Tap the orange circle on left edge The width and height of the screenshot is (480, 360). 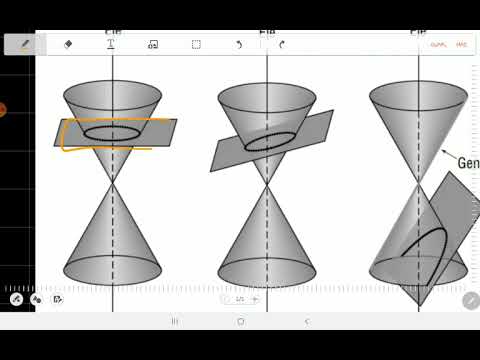point(2,109)
